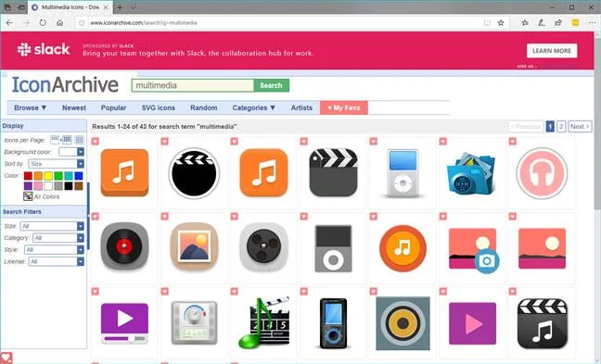Open the browser tab list chevron
Image resolution: width=601 pixels, height=364 pixels.
(x=133, y=7)
